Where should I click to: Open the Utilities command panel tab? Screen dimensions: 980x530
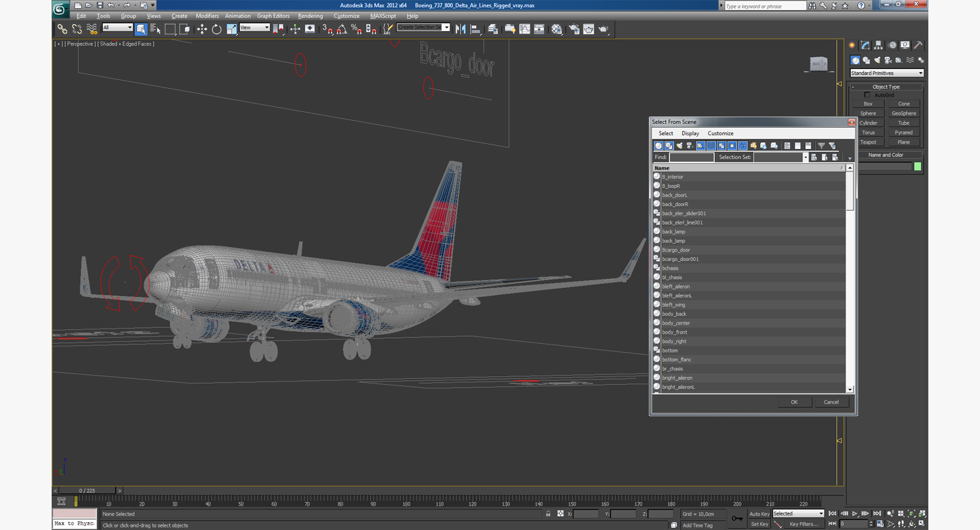[x=918, y=46]
